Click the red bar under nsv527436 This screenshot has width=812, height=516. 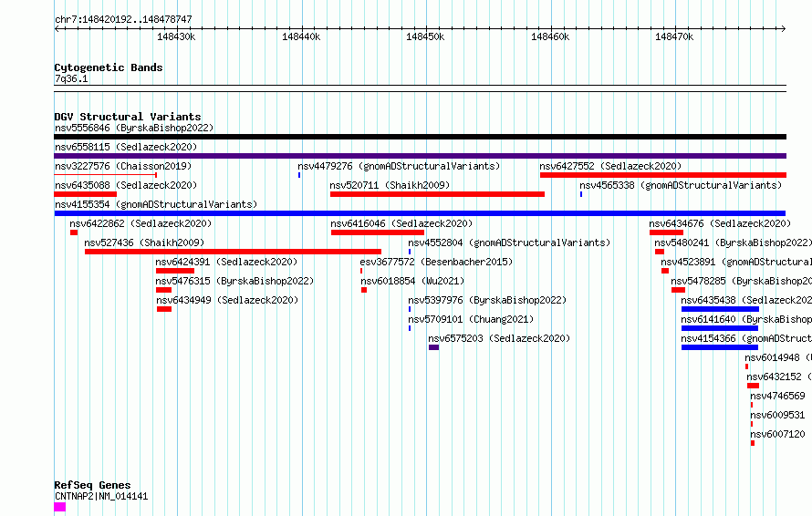233,252
